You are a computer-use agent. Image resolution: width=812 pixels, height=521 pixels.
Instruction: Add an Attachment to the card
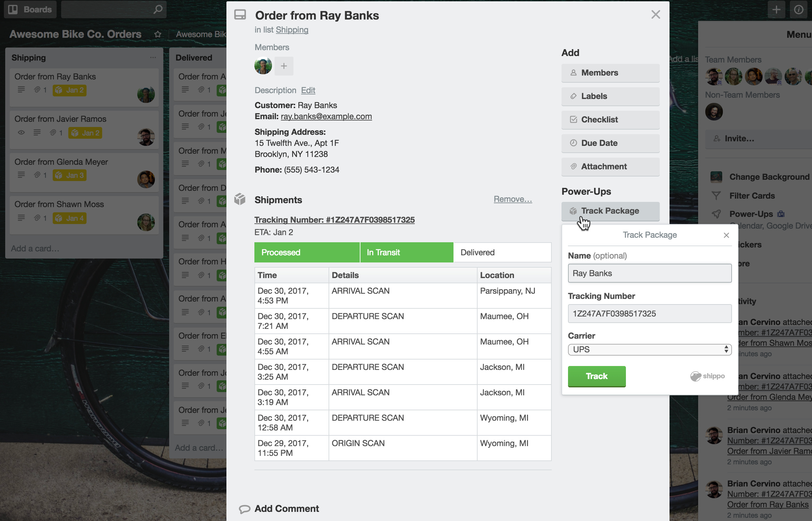coord(610,167)
